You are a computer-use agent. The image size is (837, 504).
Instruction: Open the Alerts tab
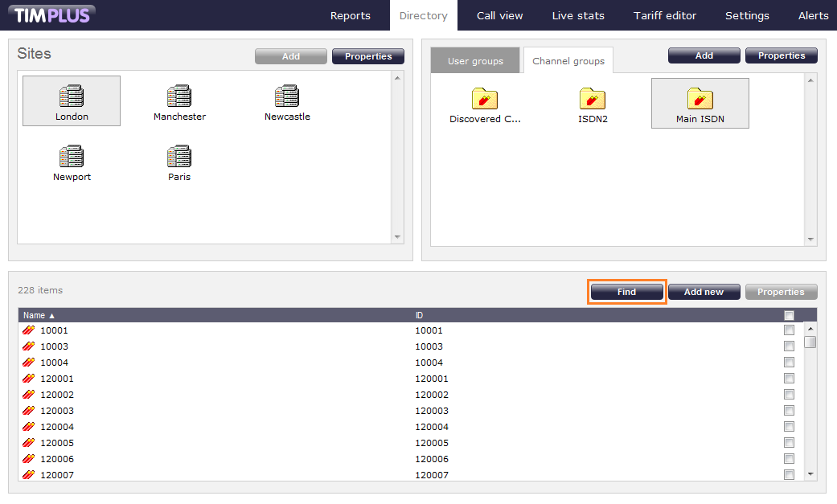[813, 15]
